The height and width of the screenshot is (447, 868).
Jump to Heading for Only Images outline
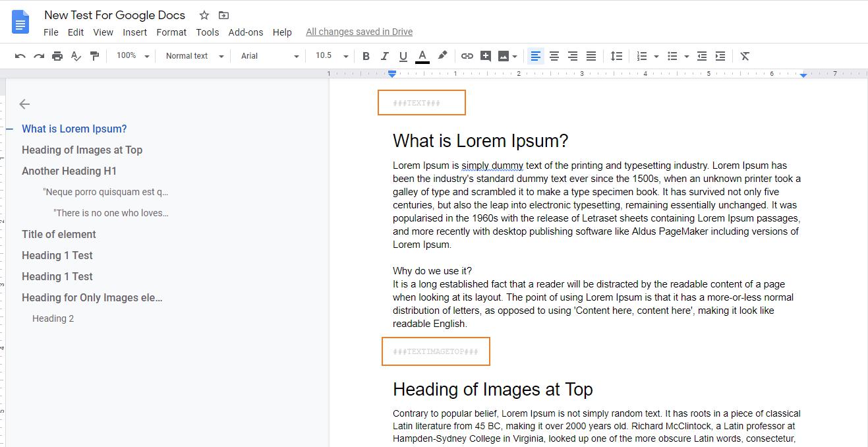pos(92,297)
